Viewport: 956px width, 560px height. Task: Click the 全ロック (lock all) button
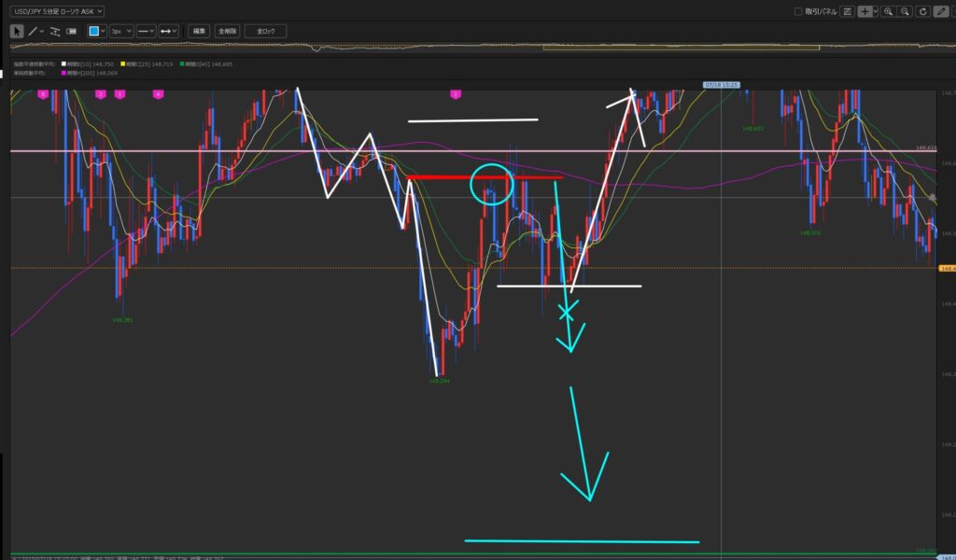point(265,31)
